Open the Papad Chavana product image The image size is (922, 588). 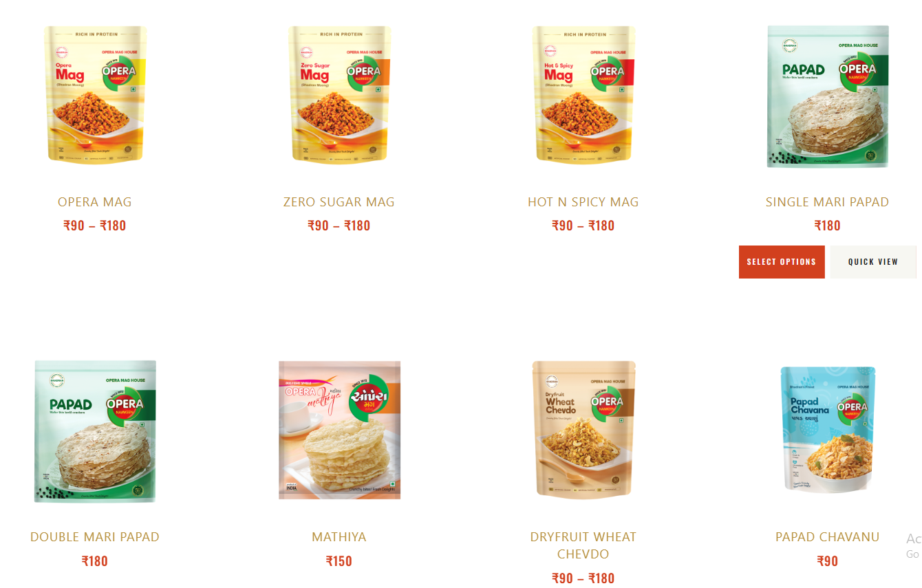point(828,430)
